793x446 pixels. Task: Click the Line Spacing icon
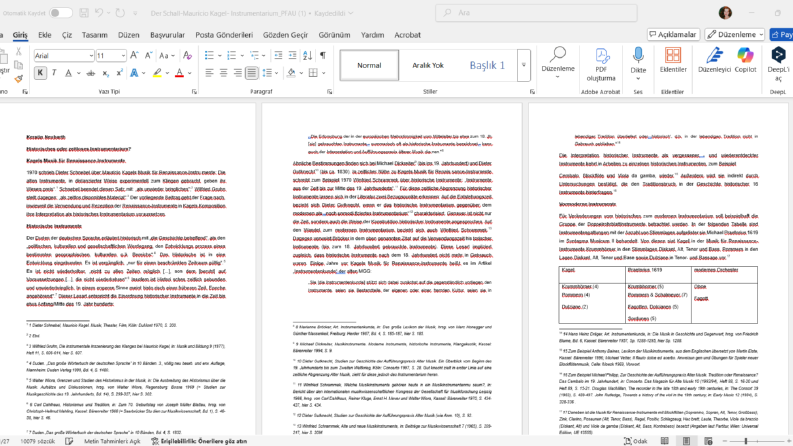coord(267,73)
